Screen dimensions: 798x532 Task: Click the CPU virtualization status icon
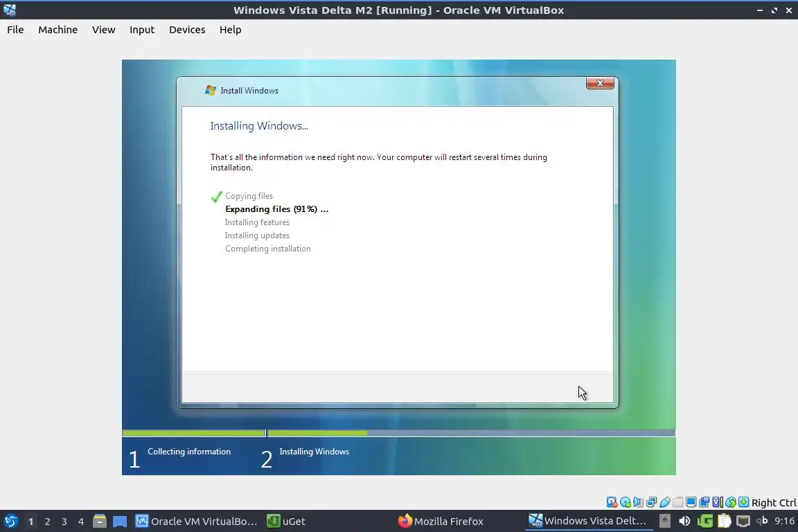click(718, 502)
